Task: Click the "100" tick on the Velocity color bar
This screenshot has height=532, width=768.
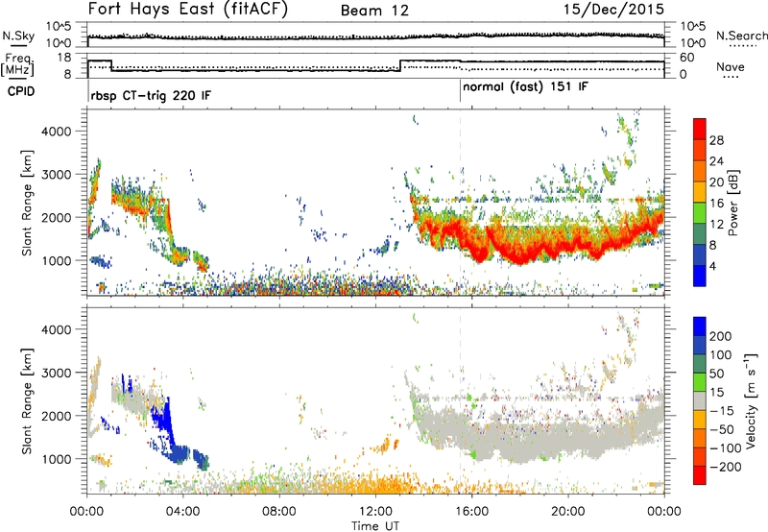Action: click(x=721, y=354)
